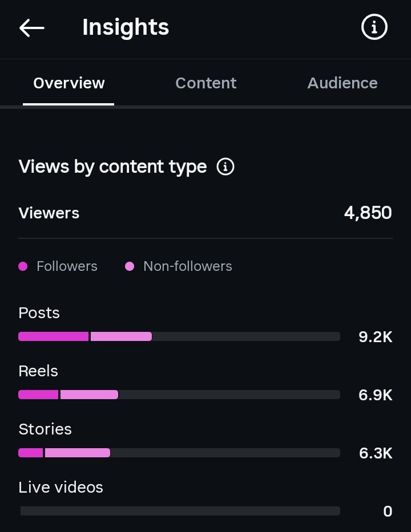
Task: Tap the Reels followers bar segment
Action: pos(38,395)
